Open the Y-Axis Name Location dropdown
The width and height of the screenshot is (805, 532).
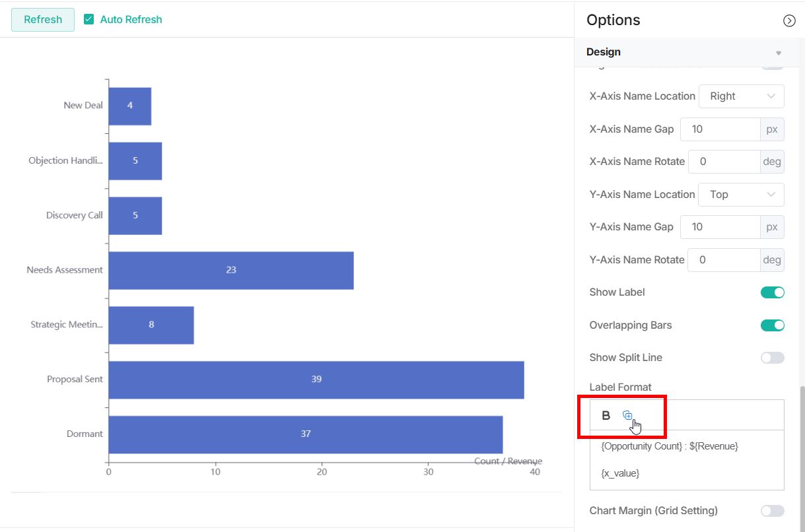click(741, 194)
